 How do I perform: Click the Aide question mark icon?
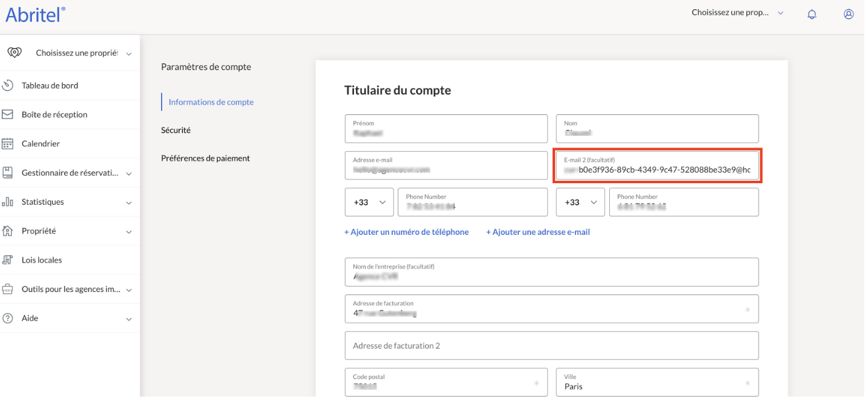click(7, 318)
